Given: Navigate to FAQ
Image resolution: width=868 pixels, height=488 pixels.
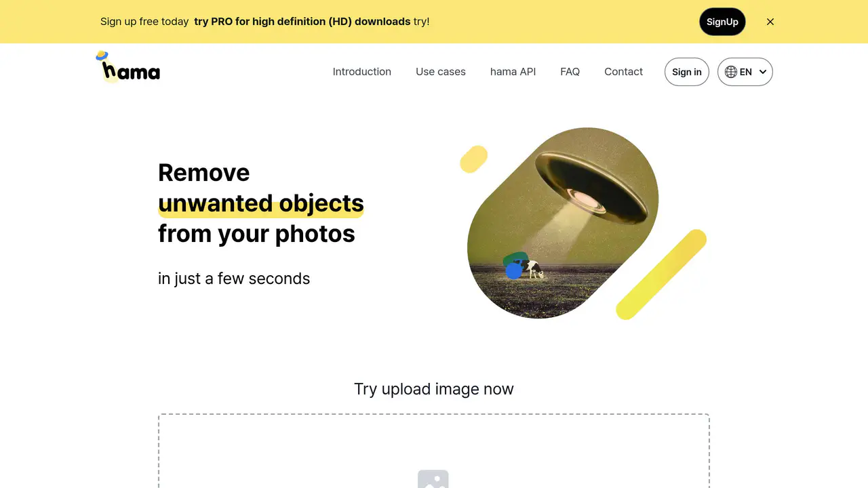Looking at the screenshot, I should click(570, 72).
